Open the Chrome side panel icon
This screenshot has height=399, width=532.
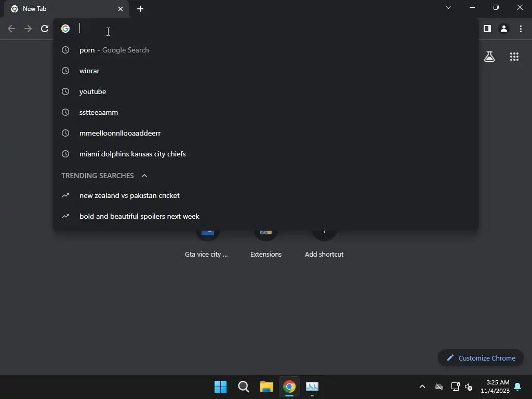[x=487, y=29]
